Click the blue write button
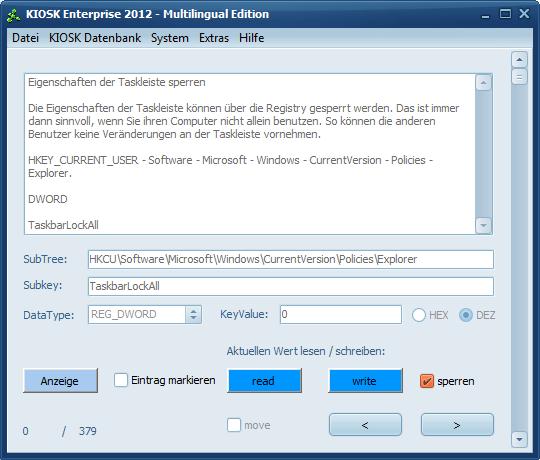This screenshot has width=540, height=460. (365, 381)
